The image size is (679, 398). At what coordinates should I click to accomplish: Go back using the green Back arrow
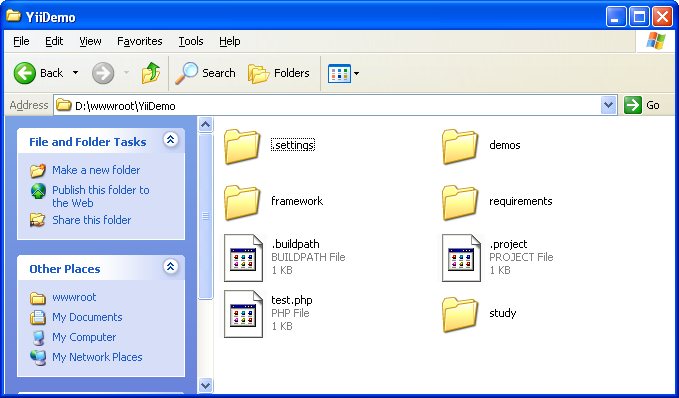click(x=25, y=73)
